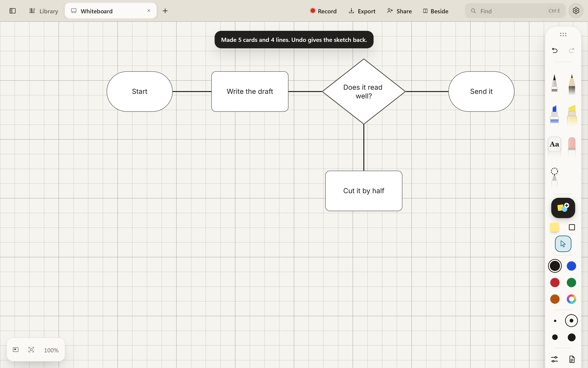This screenshot has width=588, height=368.
Task: Pick the red color swatch
Action: pos(555,283)
